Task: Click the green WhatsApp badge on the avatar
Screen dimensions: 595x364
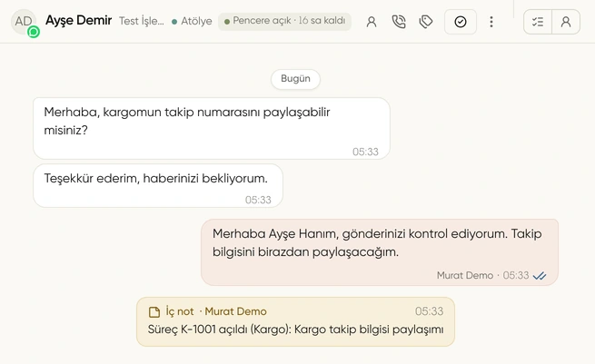Action: (x=34, y=32)
